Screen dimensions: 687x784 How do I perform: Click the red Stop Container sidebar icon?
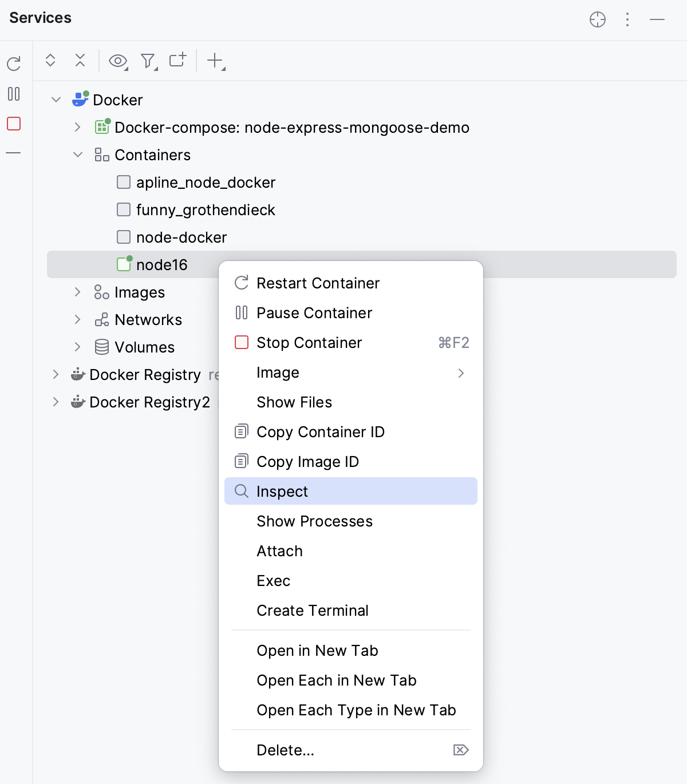14,124
